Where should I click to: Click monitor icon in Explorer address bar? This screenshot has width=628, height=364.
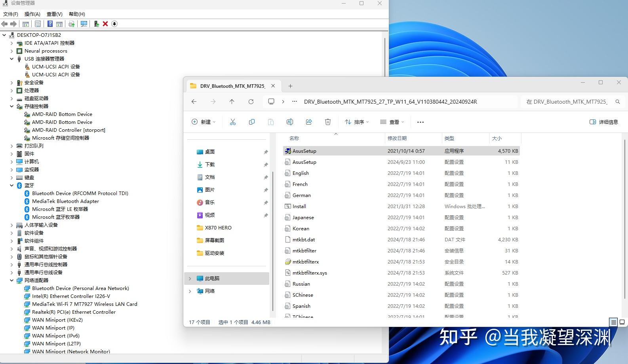click(x=271, y=102)
